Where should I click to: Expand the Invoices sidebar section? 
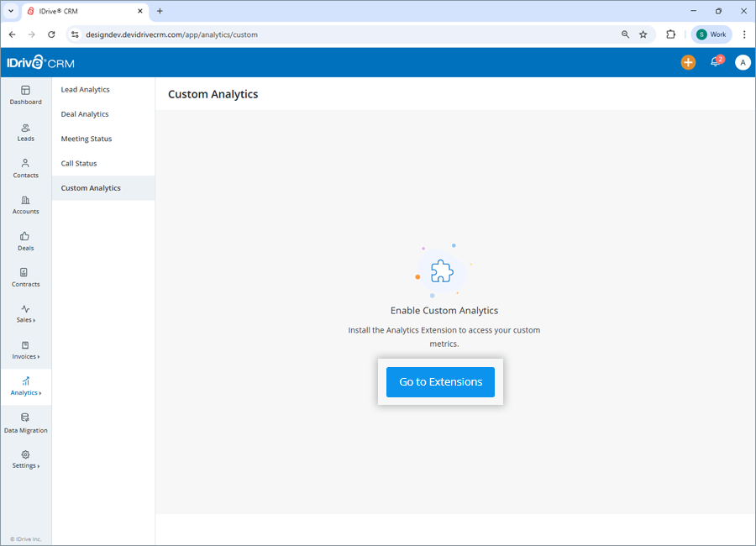[26, 351]
